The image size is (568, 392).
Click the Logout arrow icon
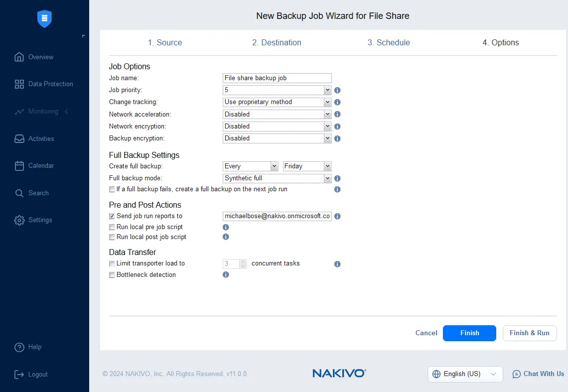(x=19, y=374)
